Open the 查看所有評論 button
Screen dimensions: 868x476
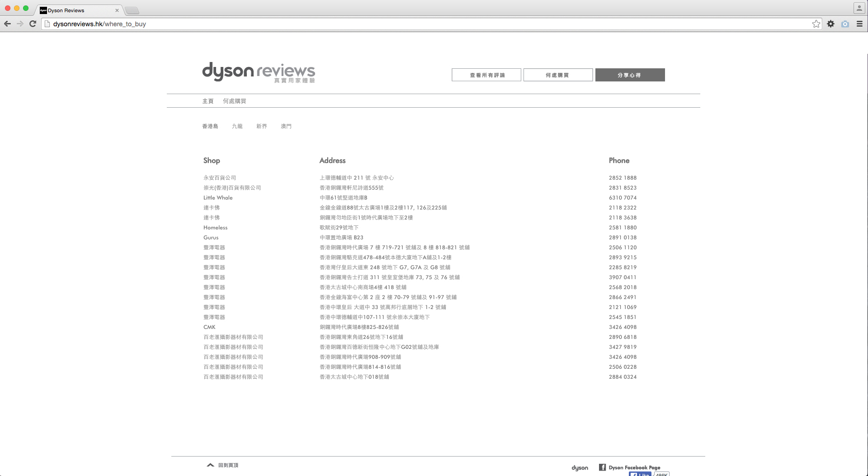(x=486, y=75)
